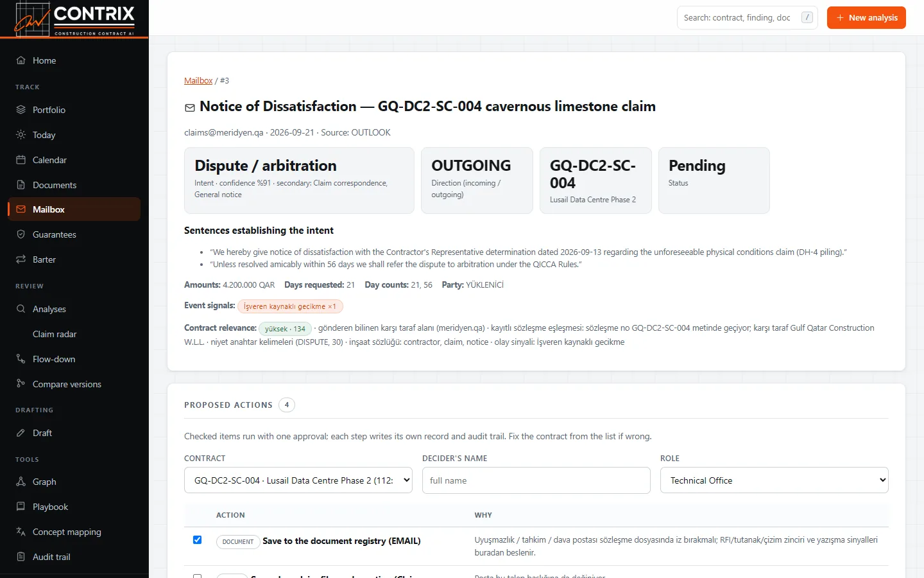Click the GQ-DC2-SC-004 contract card
Image resolution: width=924 pixels, height=578 pixels.
[595, 180]
